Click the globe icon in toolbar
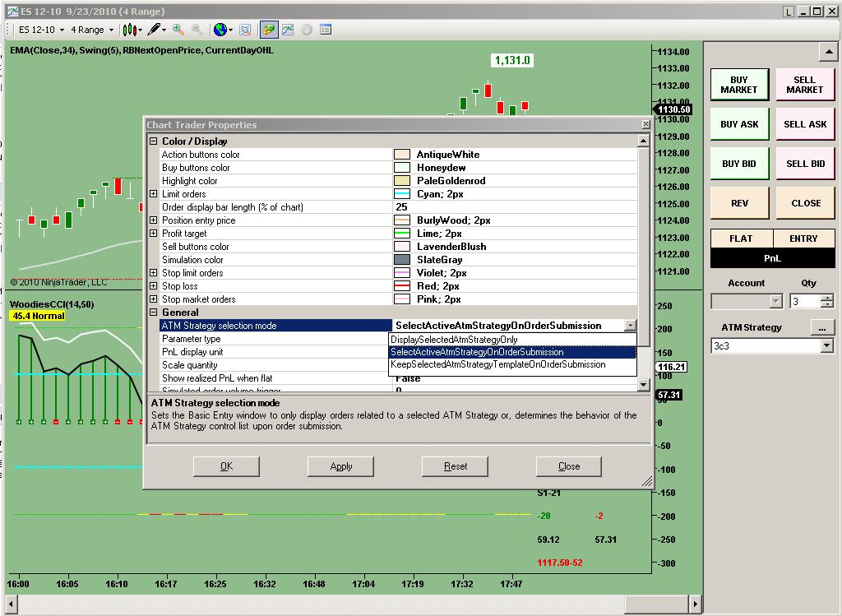Image resolution: width=842 pixels, height=616 pixels. point(220,30)
